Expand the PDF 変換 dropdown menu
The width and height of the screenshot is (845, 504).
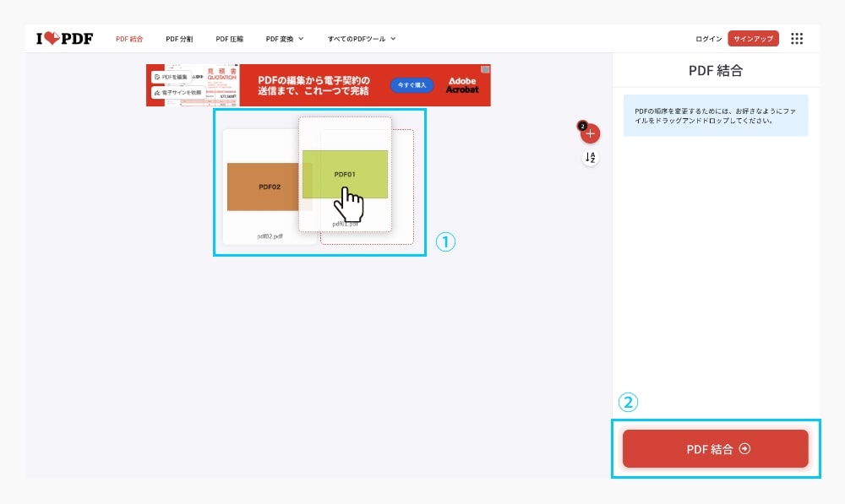point(284,38)
